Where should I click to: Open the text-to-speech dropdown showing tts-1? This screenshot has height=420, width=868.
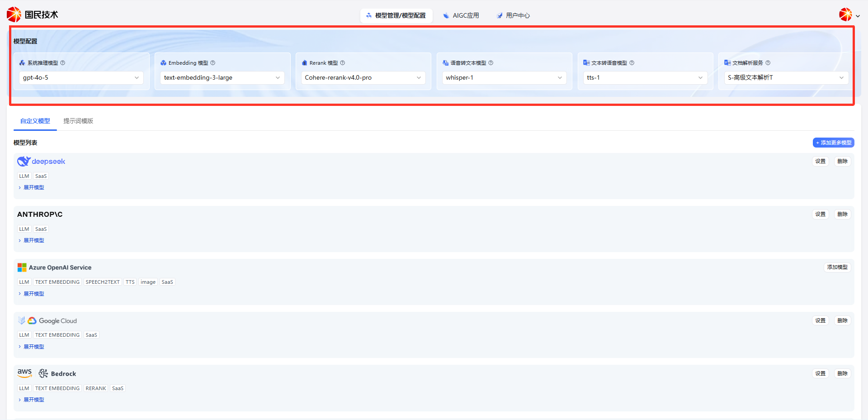pos(646,78)
